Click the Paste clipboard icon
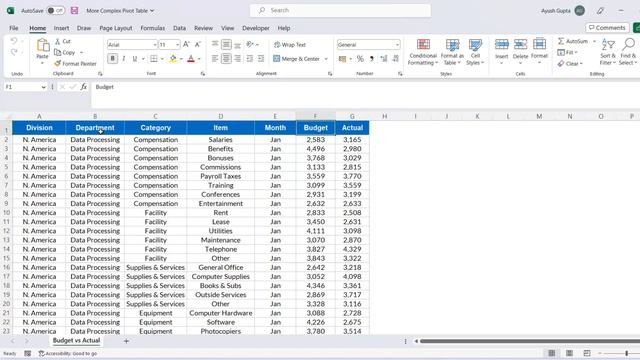This screenshot has height=360, width=640. coord(42,46)
